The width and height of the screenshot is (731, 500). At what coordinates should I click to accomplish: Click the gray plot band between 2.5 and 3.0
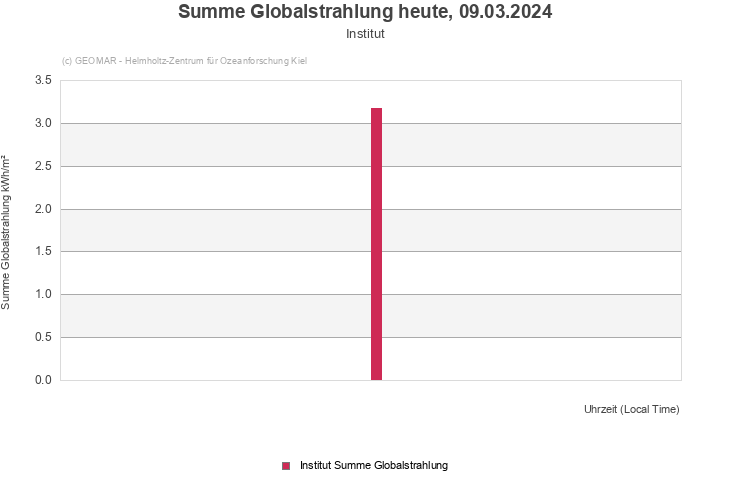point(200,145)
